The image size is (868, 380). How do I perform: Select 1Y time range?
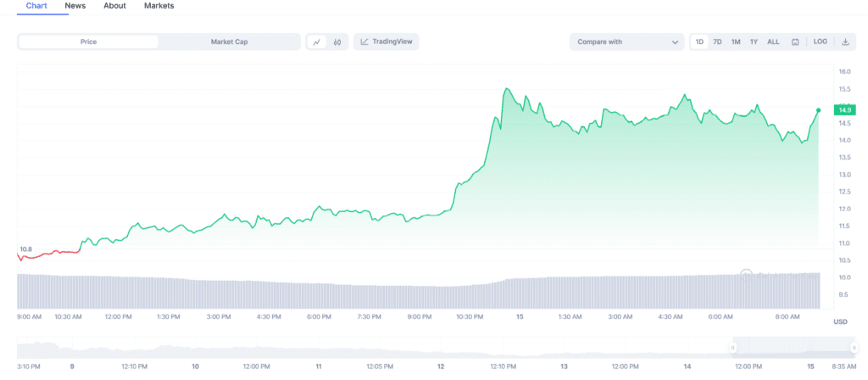pyautogui.click(x=754, y=42)
